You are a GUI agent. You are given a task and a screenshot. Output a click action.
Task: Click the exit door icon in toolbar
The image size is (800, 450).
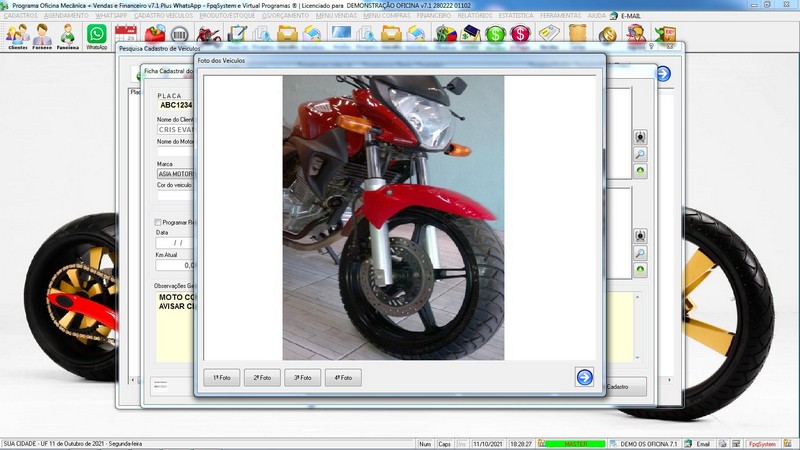[665, 34]
